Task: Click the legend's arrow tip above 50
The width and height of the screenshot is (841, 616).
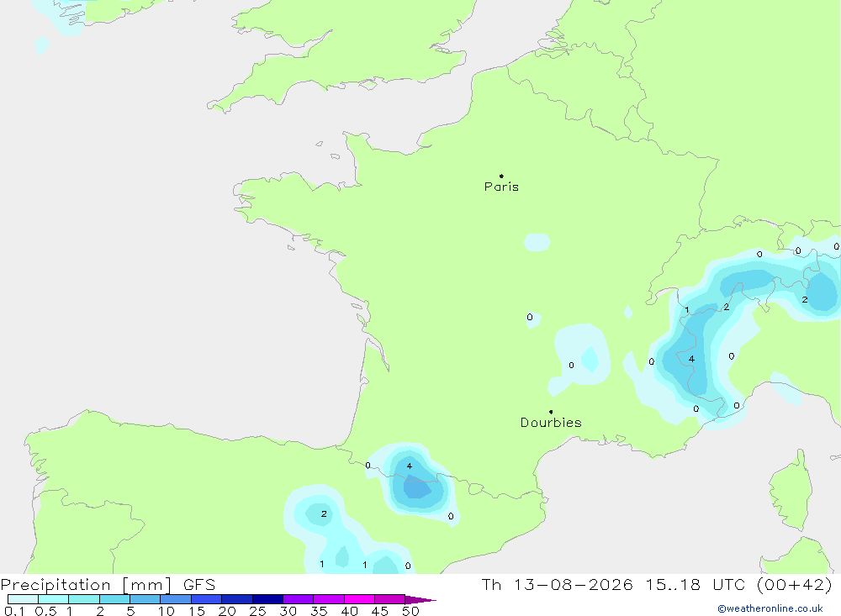Action: click(420, 599)
